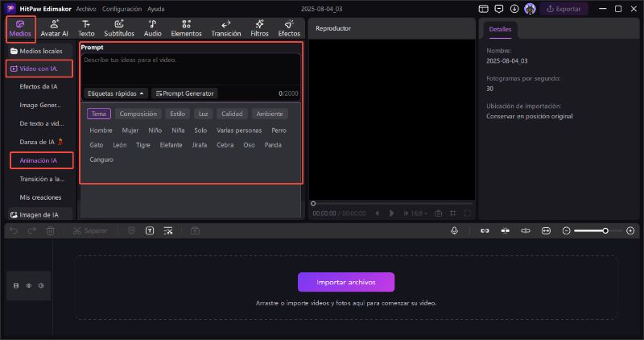Screen dimensions: 644x340
Task: Click the undo arrow icon
Action: pyautogui.click(x=14, y=230)
